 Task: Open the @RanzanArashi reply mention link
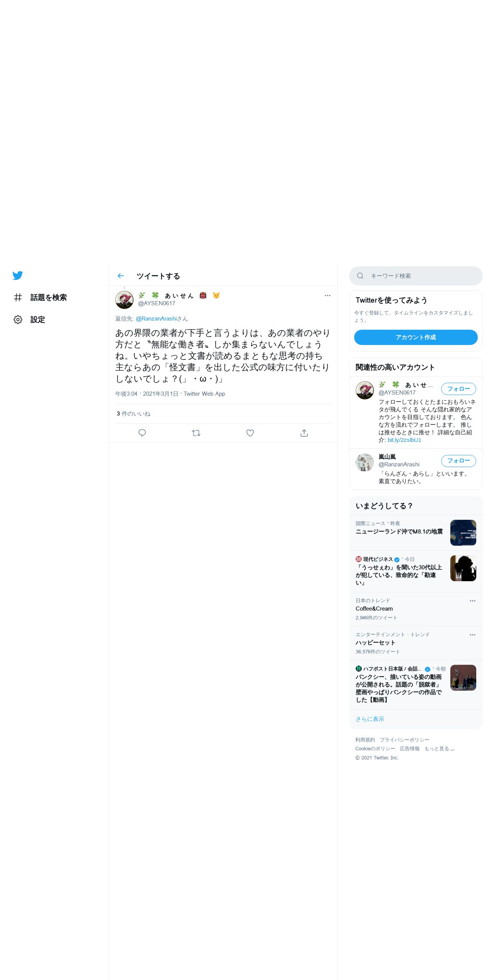pos(156,319)
